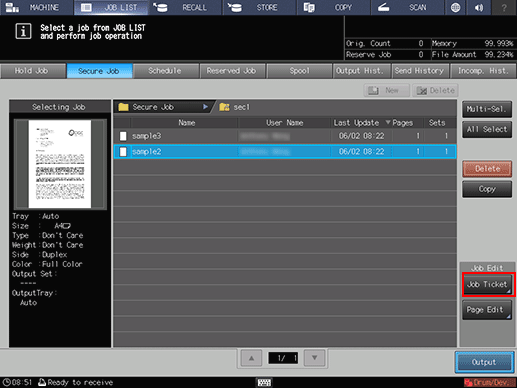Open the Job Ticket editor
This screenshot has height=388, width=517.
487,284
